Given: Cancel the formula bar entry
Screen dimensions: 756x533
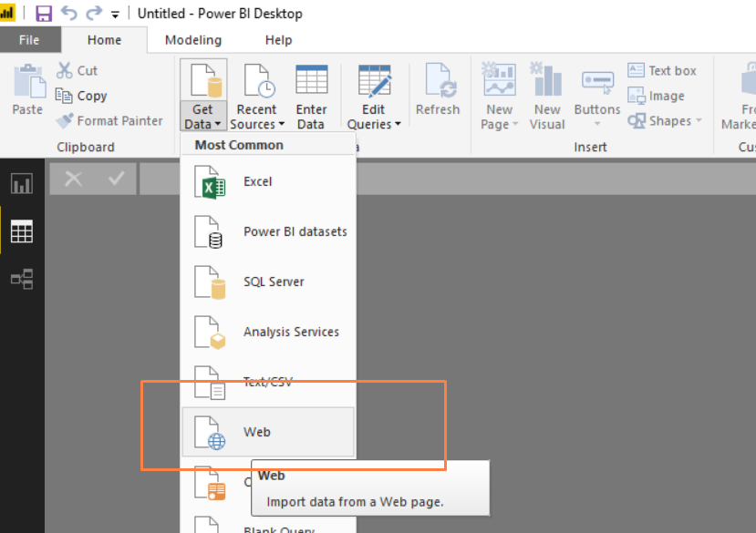Looking at the screenshot, I should 73,179.
